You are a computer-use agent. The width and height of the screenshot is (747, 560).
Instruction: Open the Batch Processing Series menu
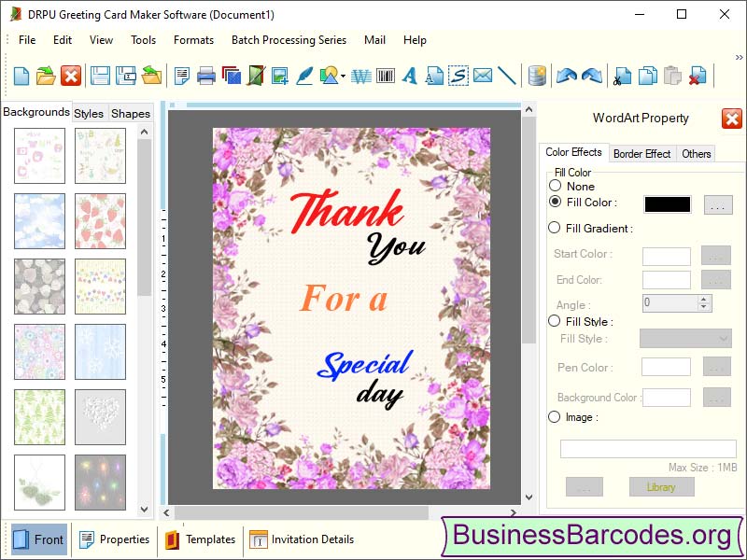coord(289,40)
